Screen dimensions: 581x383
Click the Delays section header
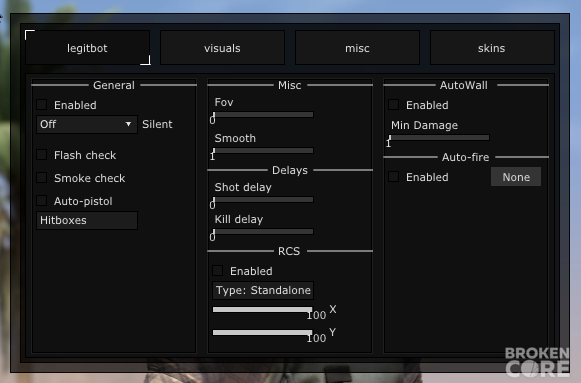point(290,170)
